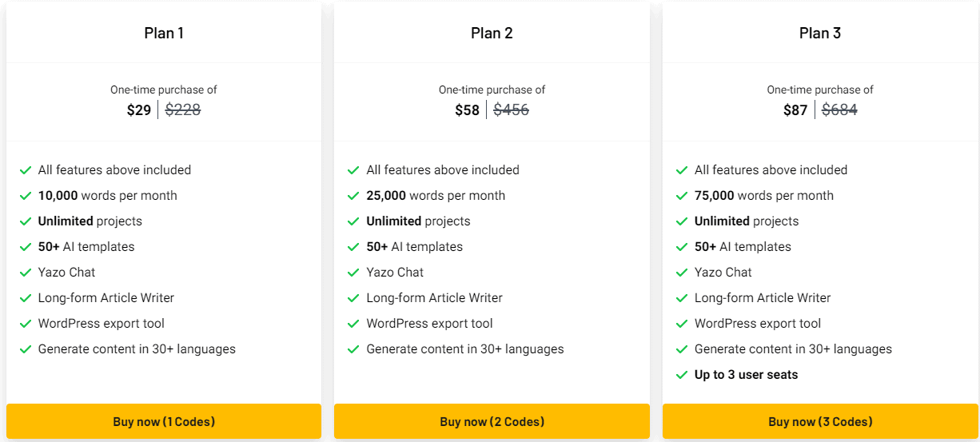Click the $29 price in Plan 1

[139, 110]
